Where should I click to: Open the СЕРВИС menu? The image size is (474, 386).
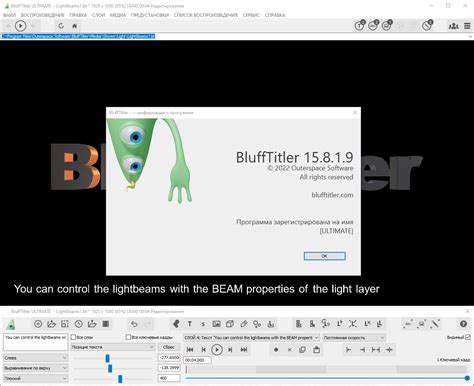251,15
